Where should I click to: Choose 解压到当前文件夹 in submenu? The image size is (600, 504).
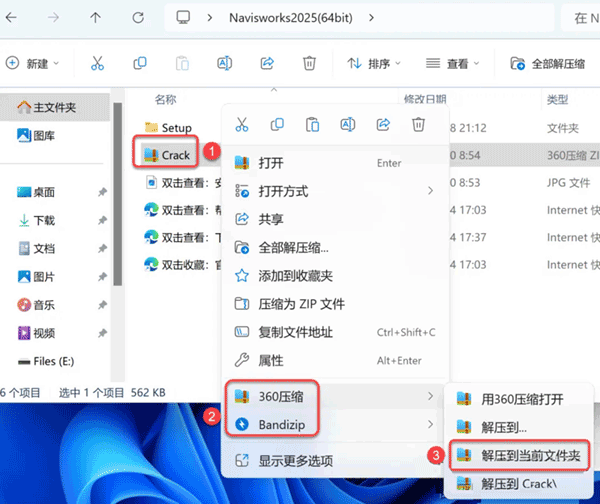(x=519, y=455)
